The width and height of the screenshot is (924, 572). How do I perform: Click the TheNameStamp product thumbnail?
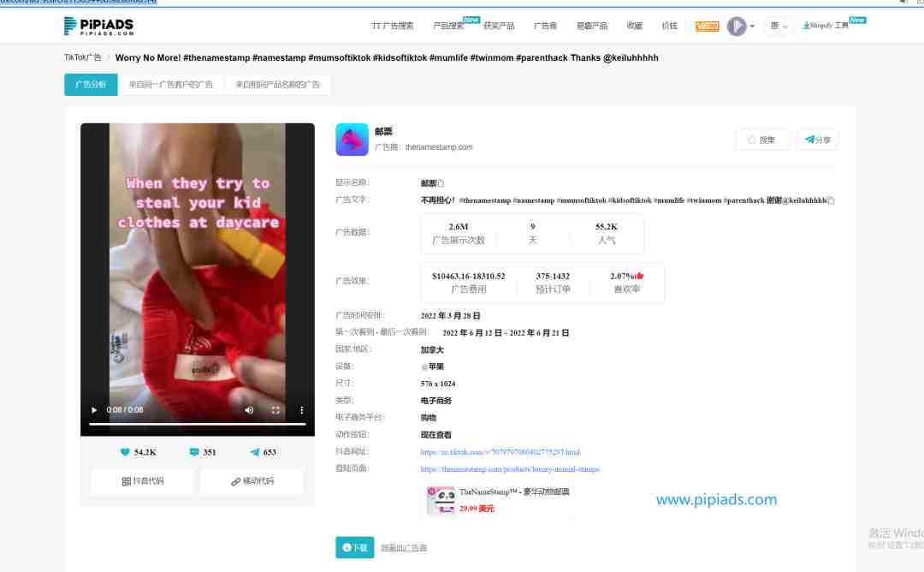point(441,500)
